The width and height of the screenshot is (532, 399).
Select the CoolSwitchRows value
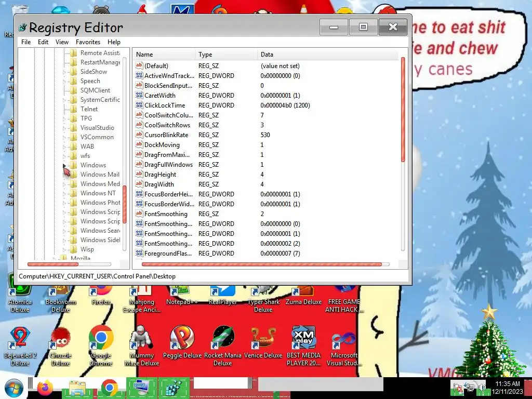[167, 125]
